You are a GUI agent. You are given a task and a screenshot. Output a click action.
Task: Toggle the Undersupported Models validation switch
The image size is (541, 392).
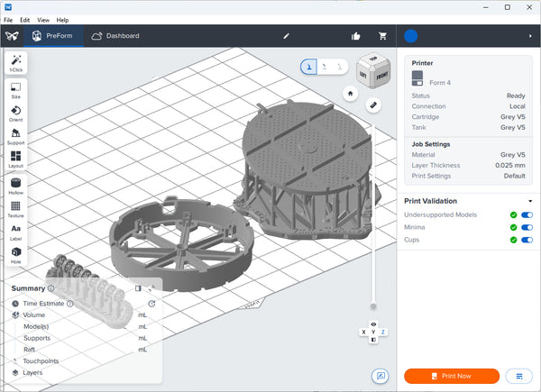527,215
